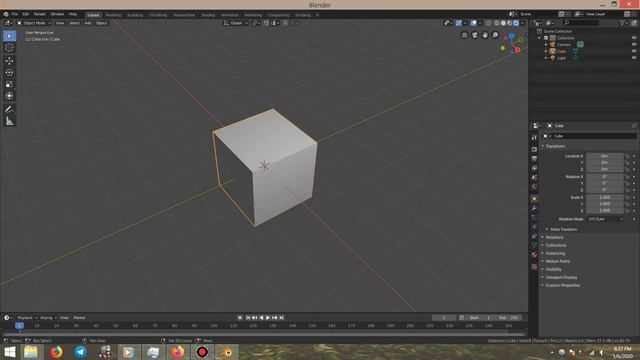Toggle viewport overlays display
The height and width of the screenshot is (360, 640).
coord(473,23)
